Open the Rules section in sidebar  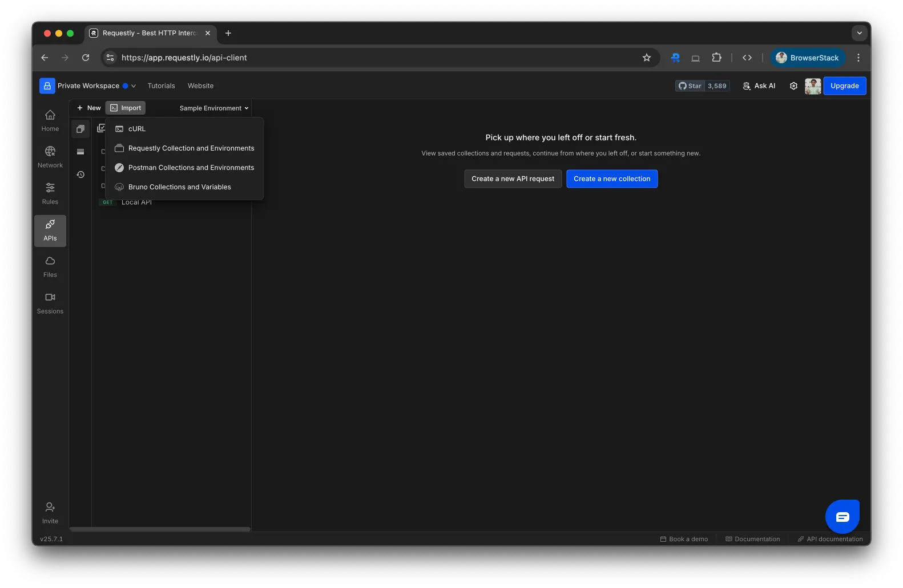(50, 194)
